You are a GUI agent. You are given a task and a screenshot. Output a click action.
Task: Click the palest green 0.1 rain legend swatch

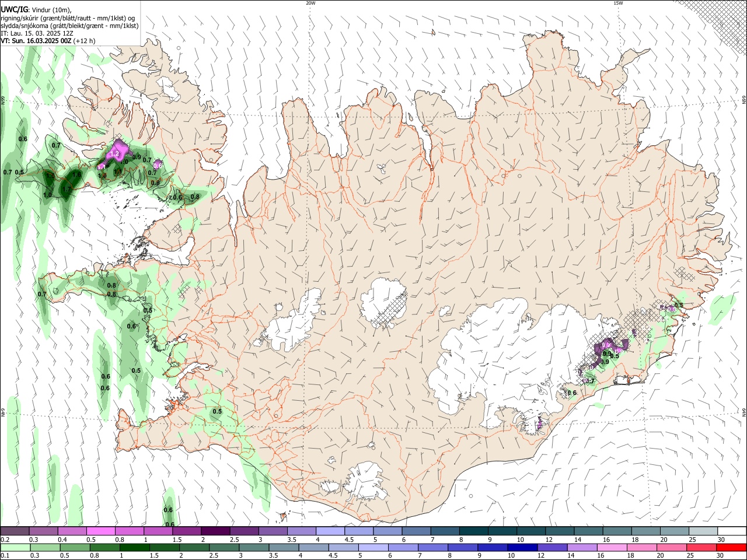tap(15, 547)
